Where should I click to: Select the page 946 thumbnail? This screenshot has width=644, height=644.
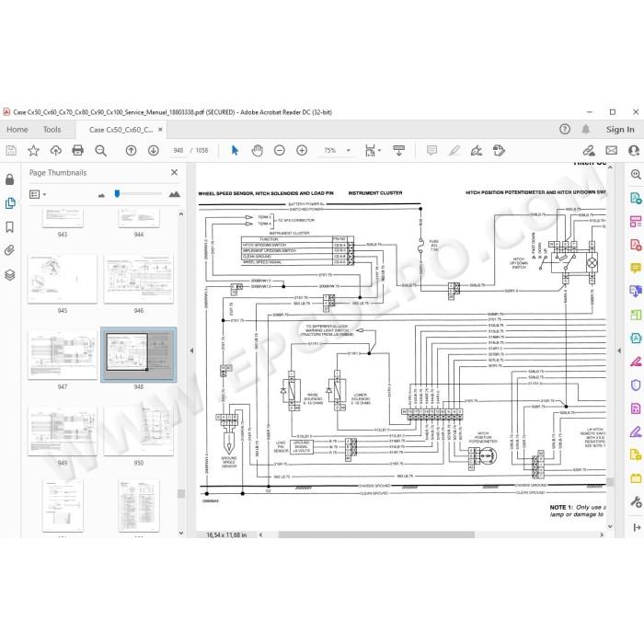pos(138,280)
